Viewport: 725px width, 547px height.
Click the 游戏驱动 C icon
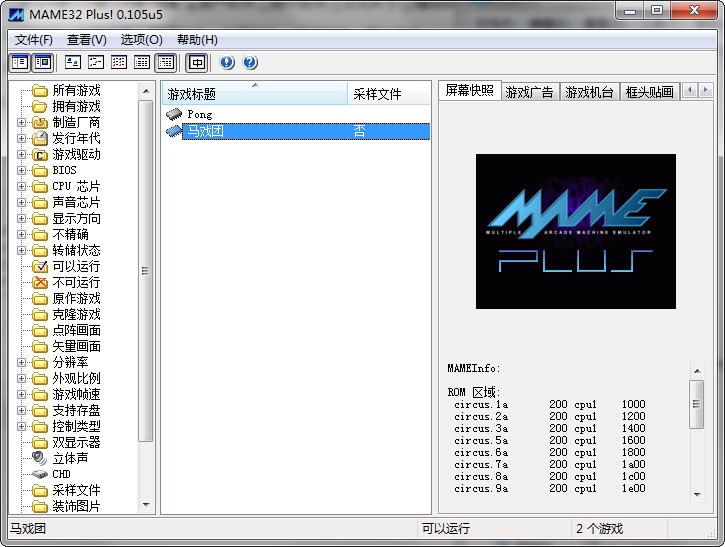(40, 154)
